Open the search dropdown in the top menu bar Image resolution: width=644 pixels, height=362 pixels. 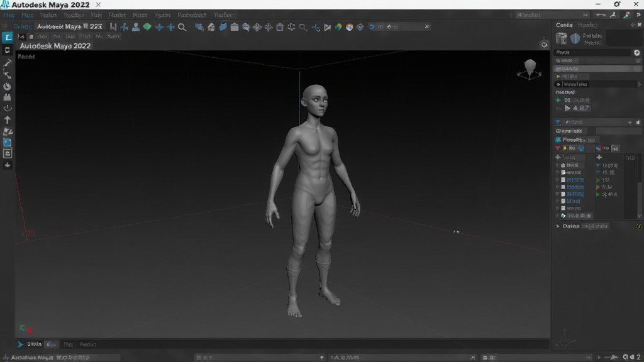tap(585, 15)
